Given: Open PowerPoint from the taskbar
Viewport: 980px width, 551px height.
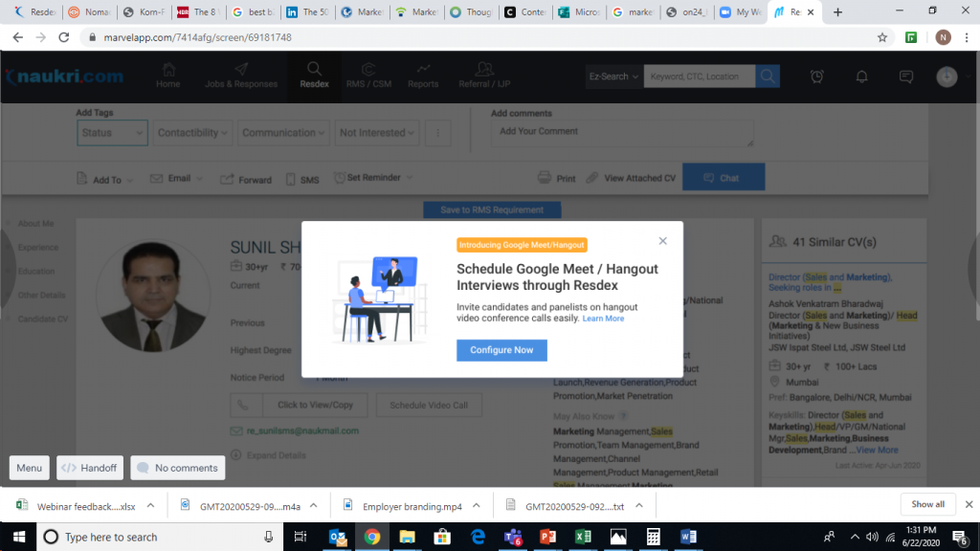Looking at the screenshot, I should (547, 537).
